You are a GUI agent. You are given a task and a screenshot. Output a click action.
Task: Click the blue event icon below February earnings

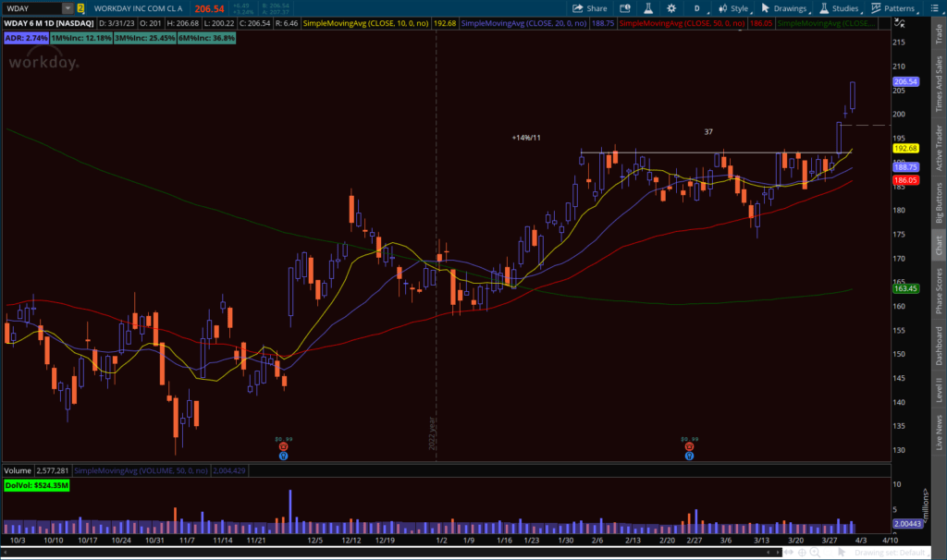[689, 457]
